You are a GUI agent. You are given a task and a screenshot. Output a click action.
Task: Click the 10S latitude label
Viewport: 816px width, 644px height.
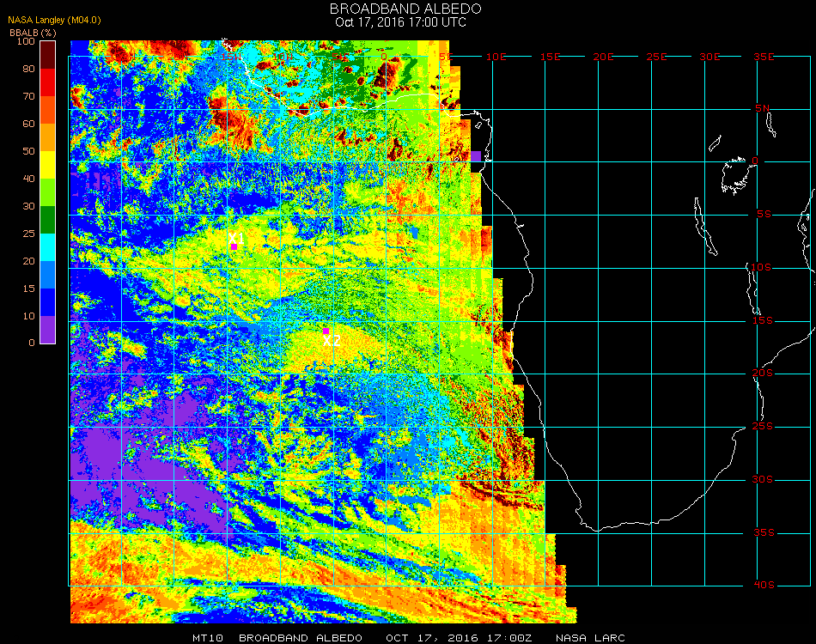point(761,267)
